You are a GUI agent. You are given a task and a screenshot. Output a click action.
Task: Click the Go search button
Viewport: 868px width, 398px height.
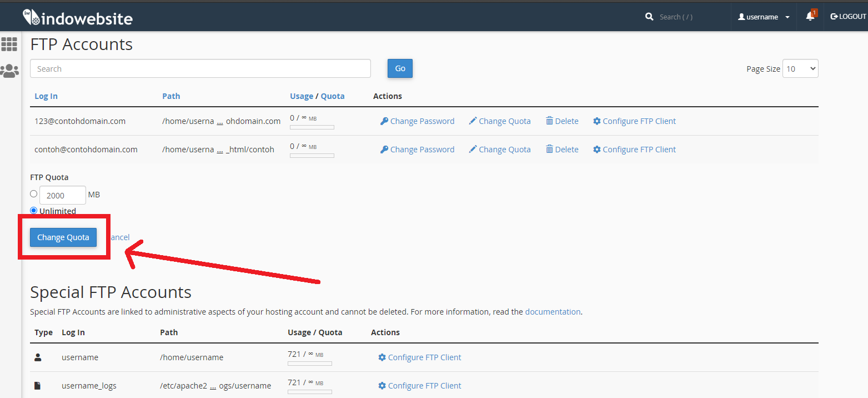[400, 68]
